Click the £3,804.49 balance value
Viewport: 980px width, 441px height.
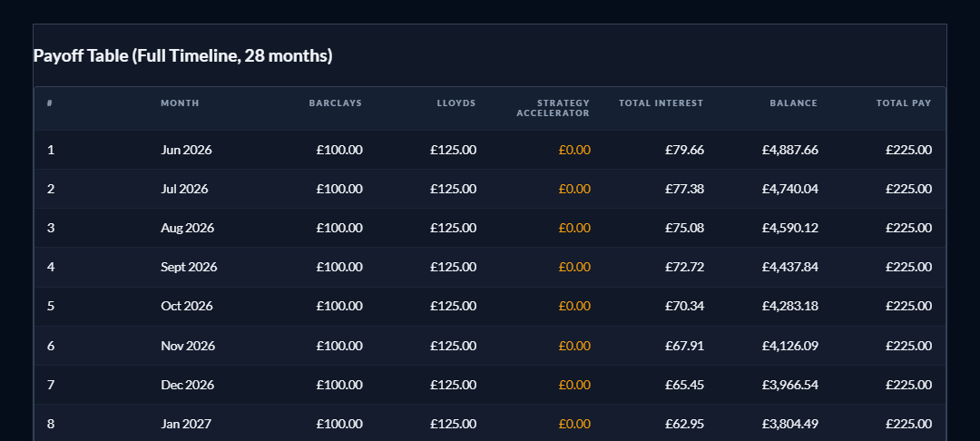[790, 424]
